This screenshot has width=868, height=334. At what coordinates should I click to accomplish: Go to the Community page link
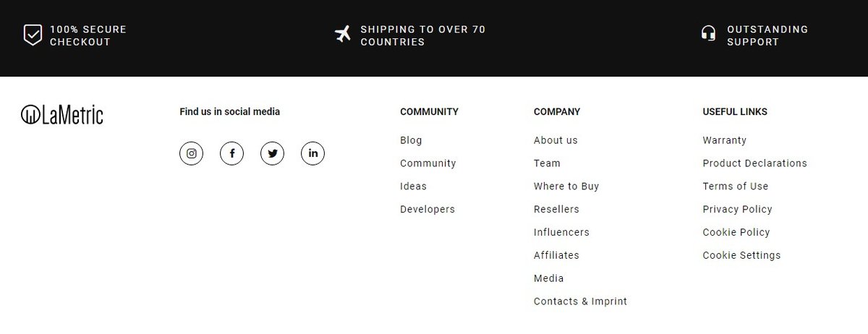tap(428, 163)
